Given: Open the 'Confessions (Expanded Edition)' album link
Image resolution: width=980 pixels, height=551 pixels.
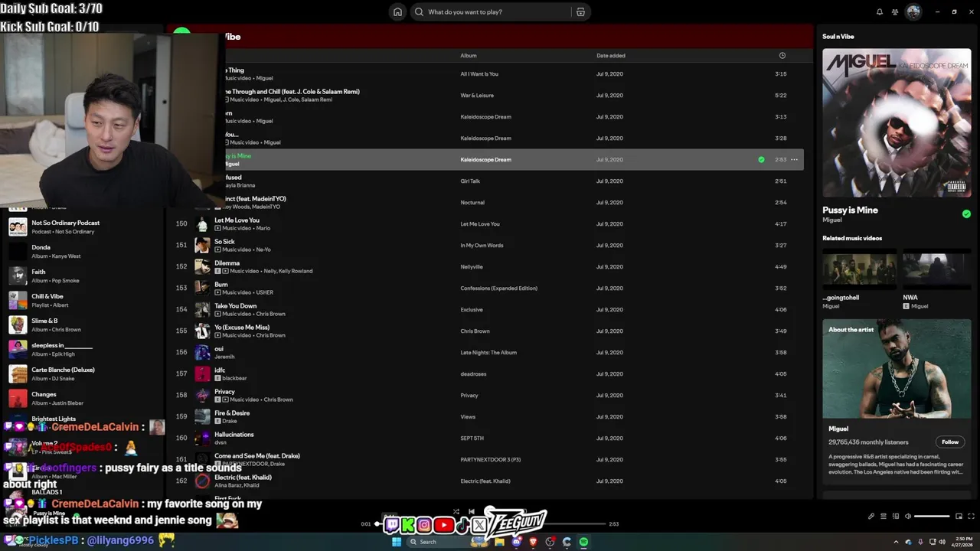Looking at the screenshot, I should 498,289.
